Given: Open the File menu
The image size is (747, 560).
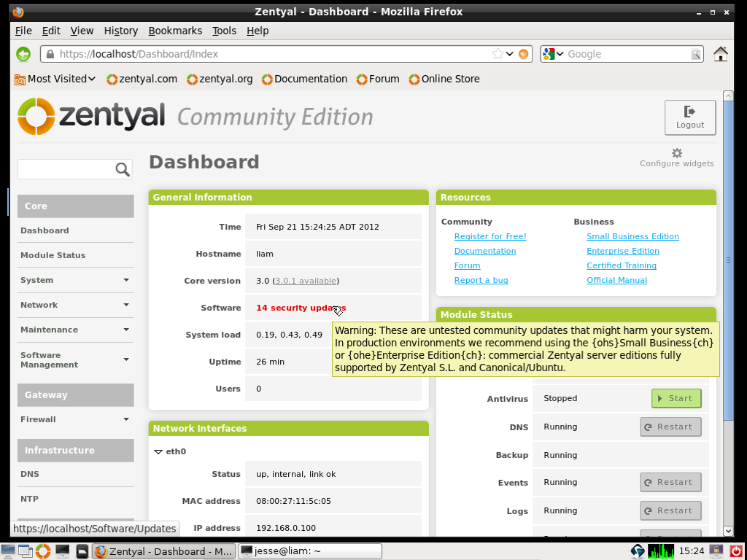Looking at the screenshot, I should pos(23,31).
